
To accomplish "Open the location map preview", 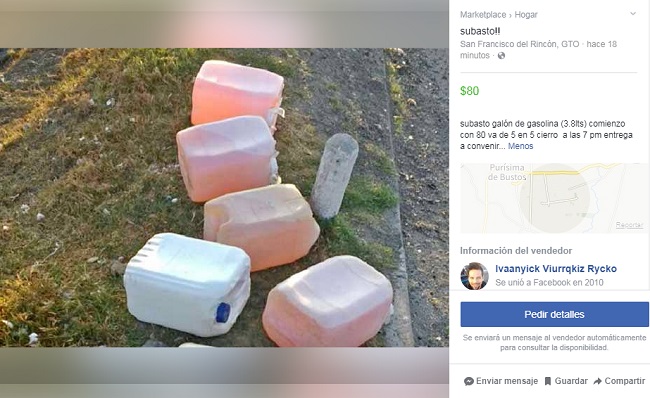I will click(554, 198).
